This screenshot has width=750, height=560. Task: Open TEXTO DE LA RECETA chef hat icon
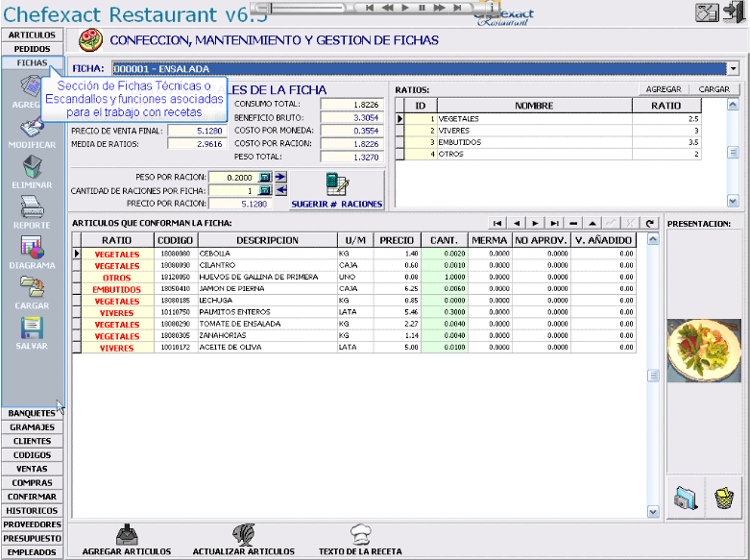click(361, 534)
